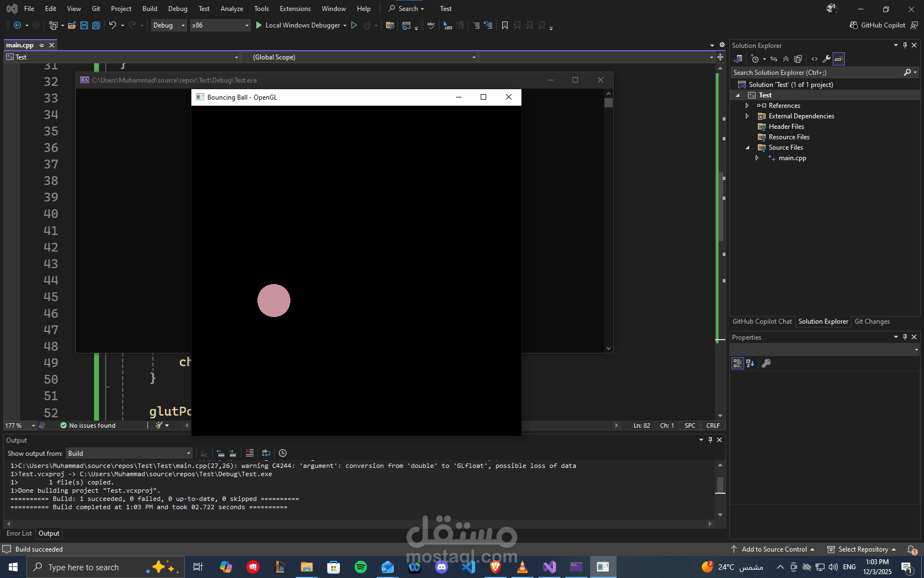Toggle Sync with Active Document in Solution Explorer
Screen dimensions: 924x578
pos(774,59)
